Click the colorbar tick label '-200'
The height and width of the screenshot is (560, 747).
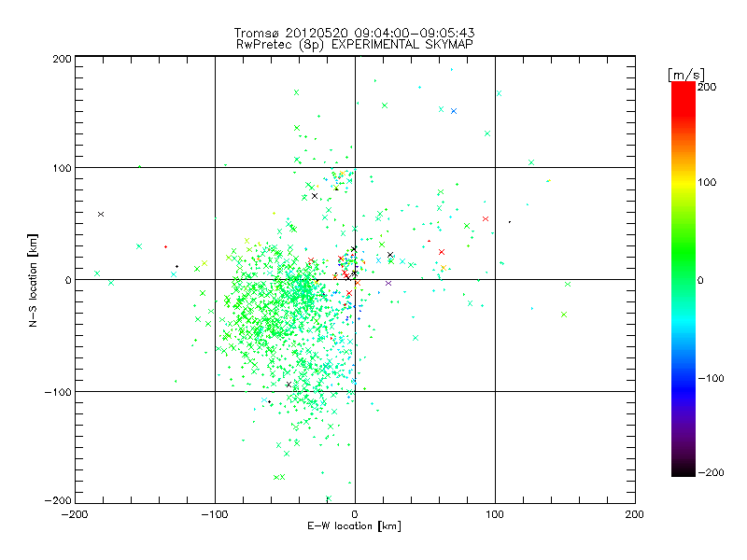pyautogui.click(x=711, y=472)
